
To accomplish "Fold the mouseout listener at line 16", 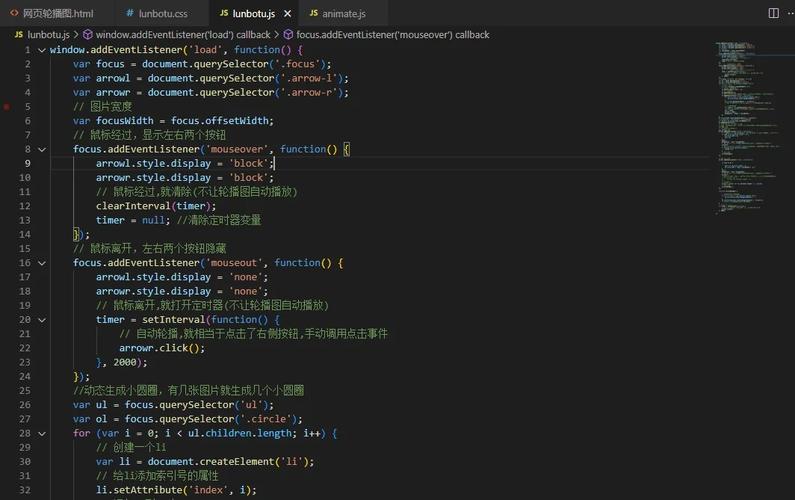I will click(41, 263).
